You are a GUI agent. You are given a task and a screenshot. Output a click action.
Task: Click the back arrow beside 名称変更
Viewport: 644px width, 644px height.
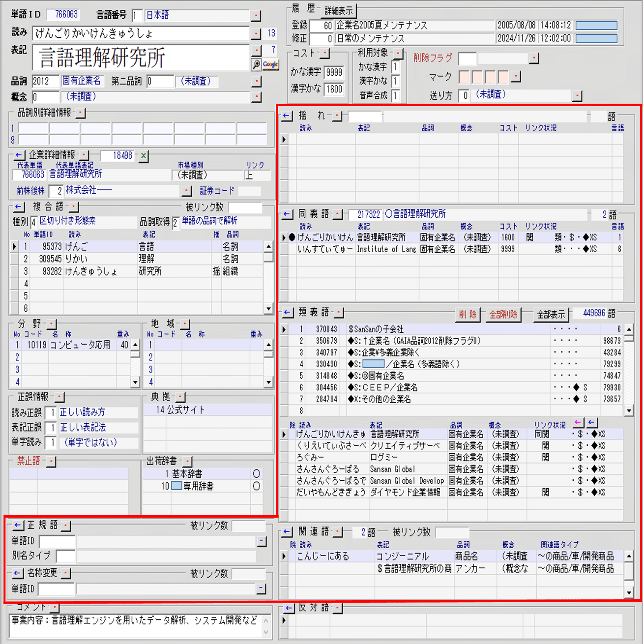pos(18,573)
